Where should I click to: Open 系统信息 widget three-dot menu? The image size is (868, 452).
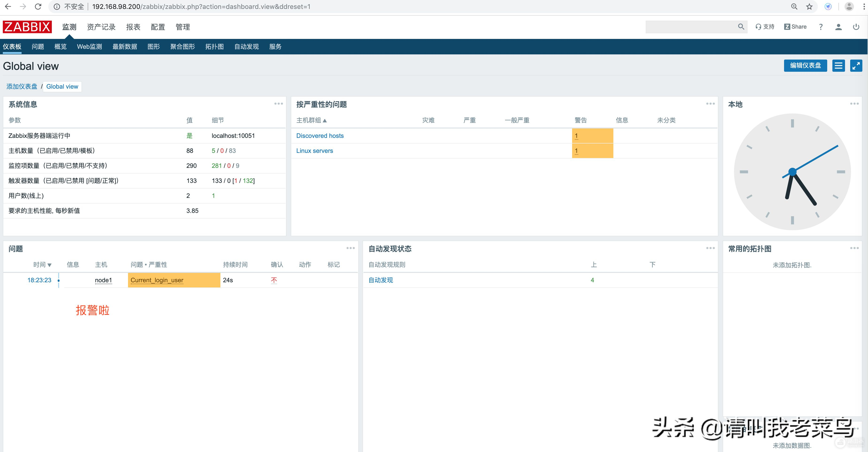278,104
